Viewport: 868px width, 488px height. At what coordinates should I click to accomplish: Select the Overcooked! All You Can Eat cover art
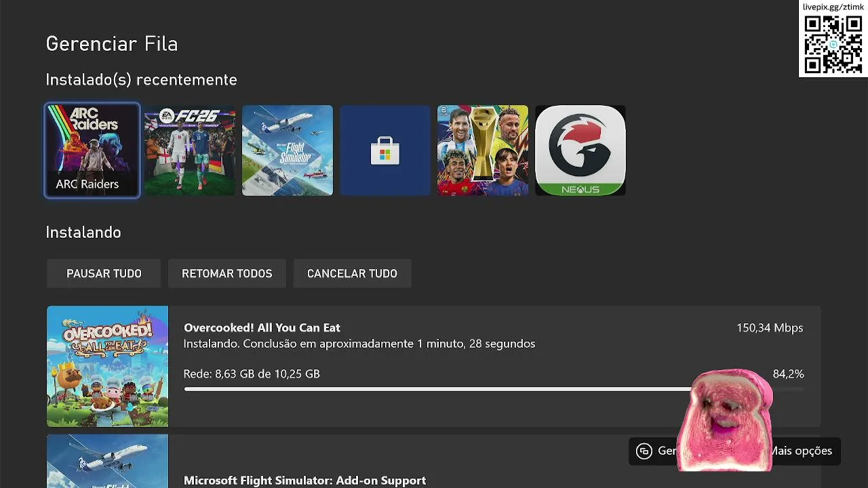[x=107, y=367]
